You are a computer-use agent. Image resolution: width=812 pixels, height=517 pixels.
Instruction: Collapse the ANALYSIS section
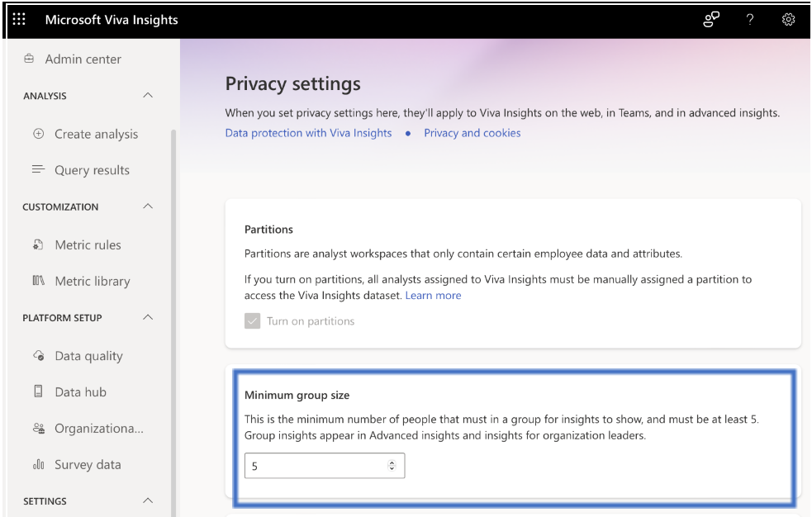[x=148, y=95]
